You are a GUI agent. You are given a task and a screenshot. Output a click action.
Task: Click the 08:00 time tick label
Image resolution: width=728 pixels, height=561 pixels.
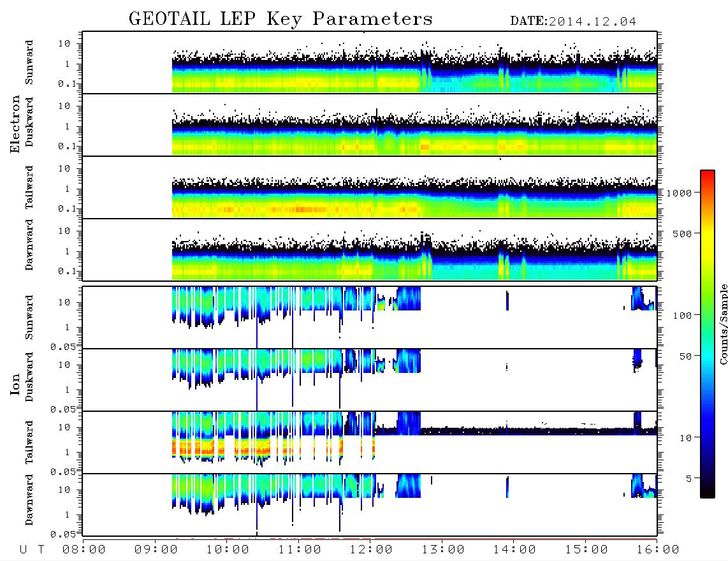(84, 550)
